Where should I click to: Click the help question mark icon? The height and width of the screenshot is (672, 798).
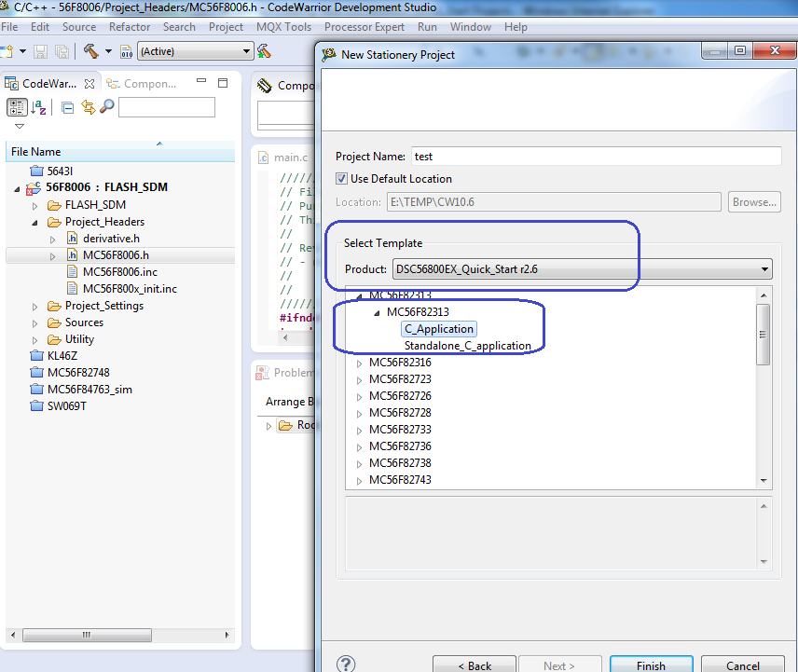tap(346, 664)
